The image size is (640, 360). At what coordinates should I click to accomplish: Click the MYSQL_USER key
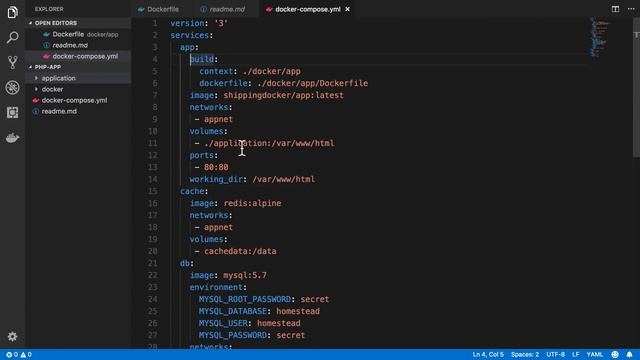[x=223, y=323]
